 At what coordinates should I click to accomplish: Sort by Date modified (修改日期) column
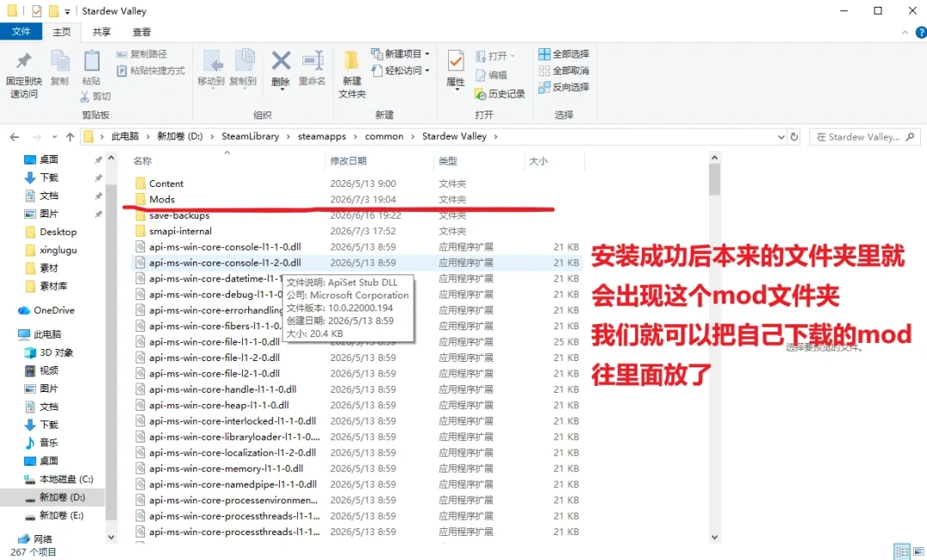(x=348, y=160)
